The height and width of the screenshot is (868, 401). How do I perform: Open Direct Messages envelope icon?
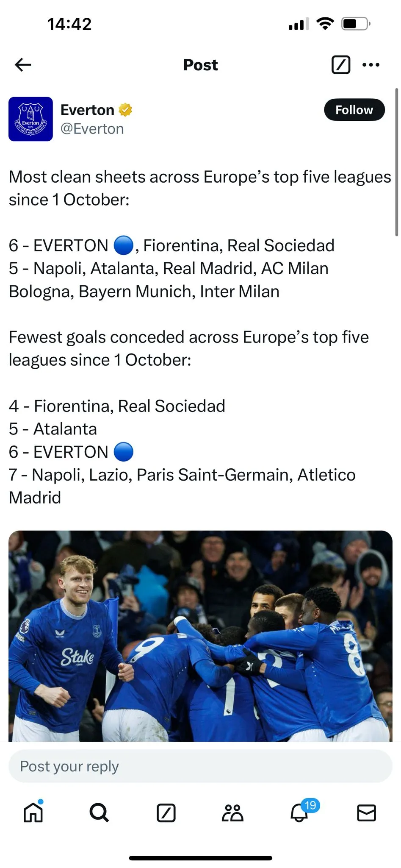click(x=366, y=813)
